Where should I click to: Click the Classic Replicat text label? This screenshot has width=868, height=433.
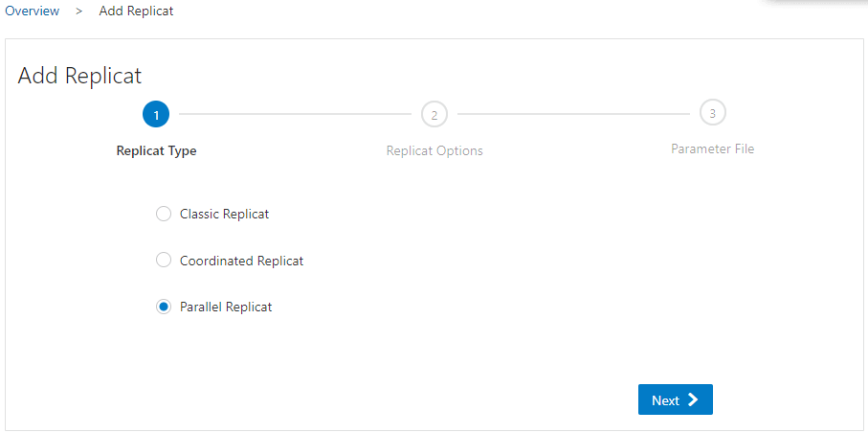pos(224,214)
